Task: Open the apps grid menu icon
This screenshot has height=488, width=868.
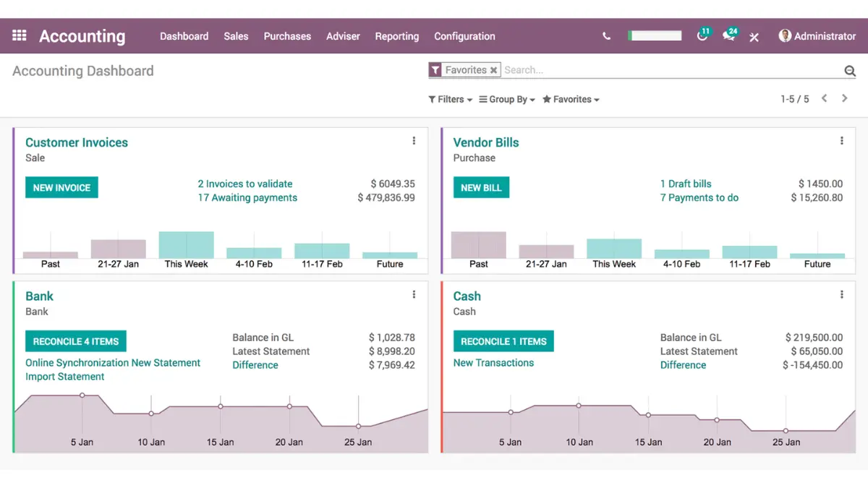Action: click(x=20, y=35)
